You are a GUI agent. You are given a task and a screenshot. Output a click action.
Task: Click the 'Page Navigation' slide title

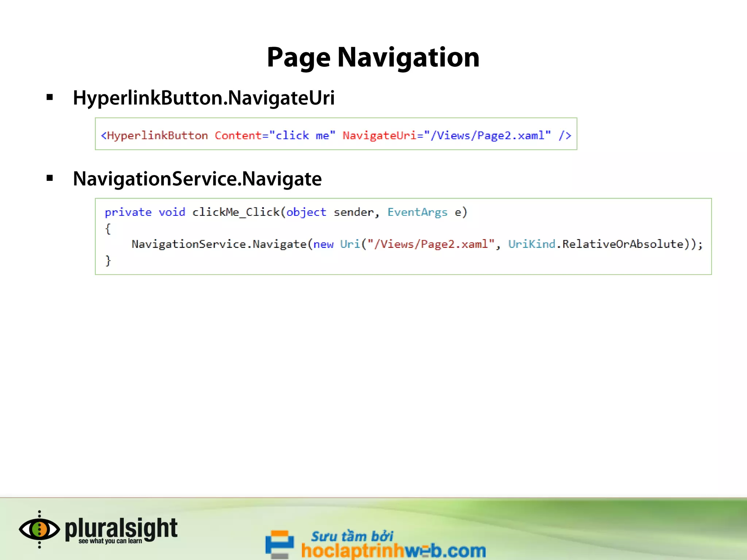(x=373, y=57)
